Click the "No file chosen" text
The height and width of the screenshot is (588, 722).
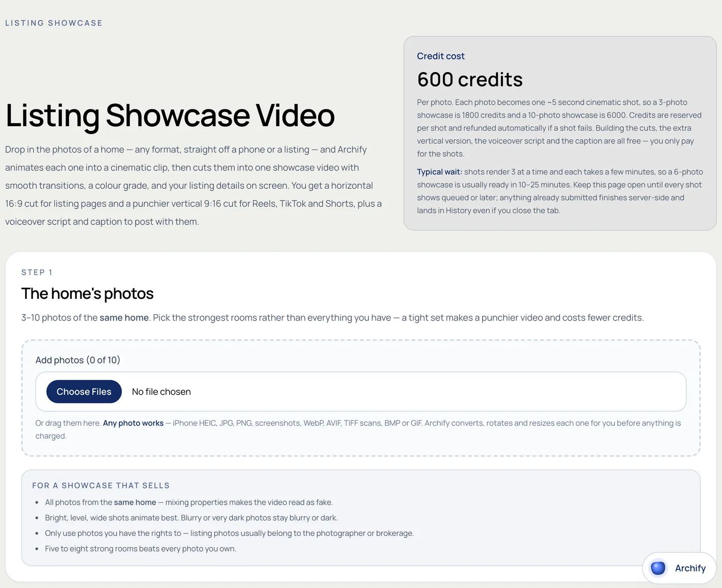pos(161,392)
